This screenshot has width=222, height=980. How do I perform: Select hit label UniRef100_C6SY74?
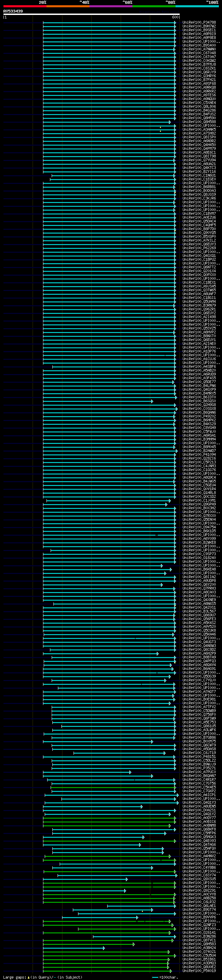point(199,875)
